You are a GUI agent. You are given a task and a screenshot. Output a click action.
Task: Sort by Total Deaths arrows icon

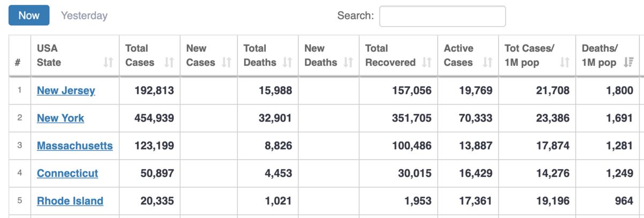pos(288,63)
